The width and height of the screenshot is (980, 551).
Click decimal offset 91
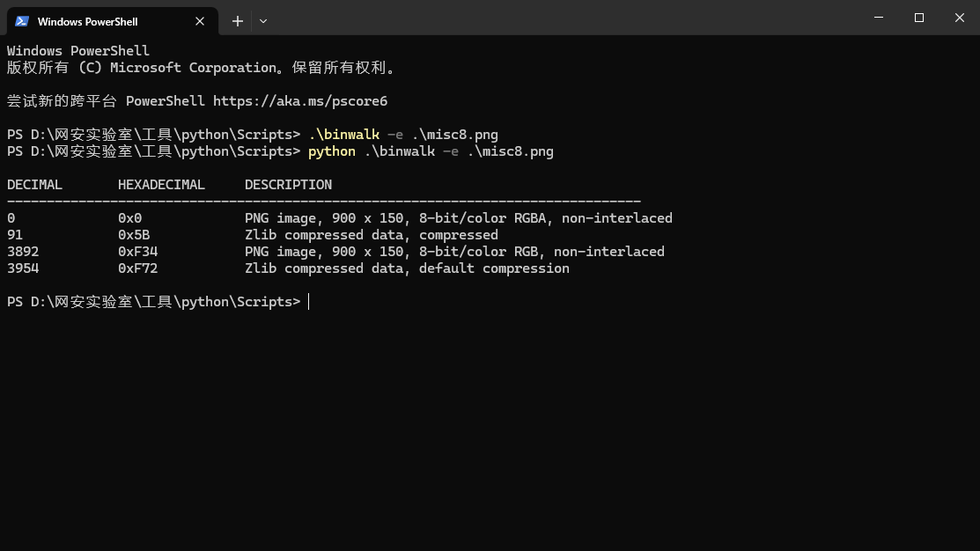(x=15, y=235)
